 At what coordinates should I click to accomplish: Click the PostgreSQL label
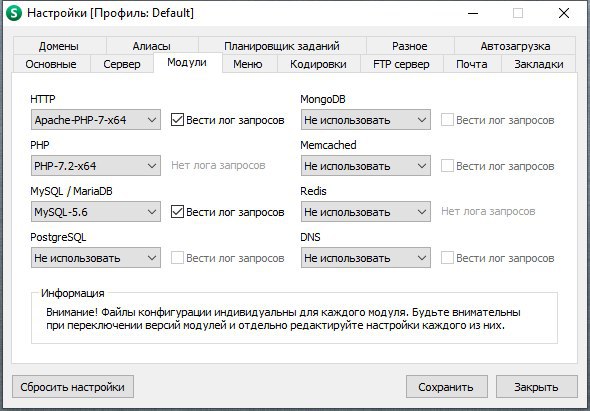coord(58,237)
